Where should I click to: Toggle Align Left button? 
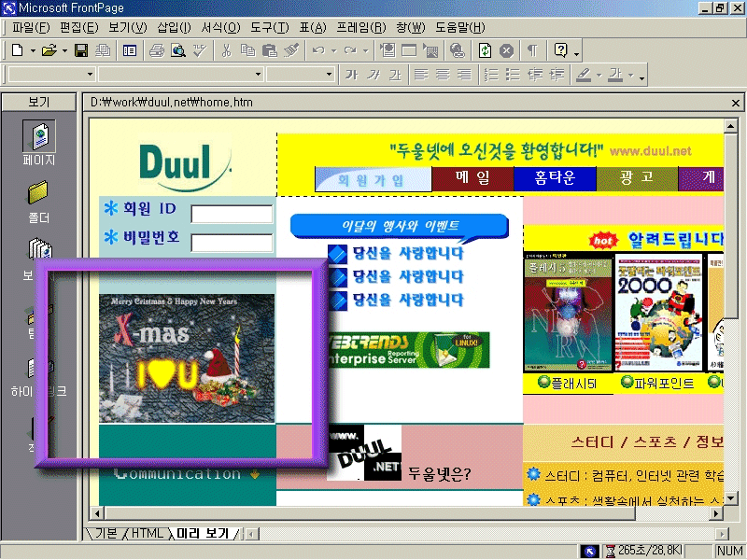(421, 75)
